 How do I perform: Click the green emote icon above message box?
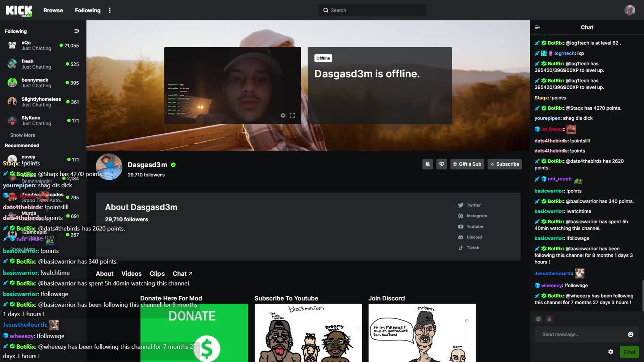pyautogui.click(x=538, y=319)
